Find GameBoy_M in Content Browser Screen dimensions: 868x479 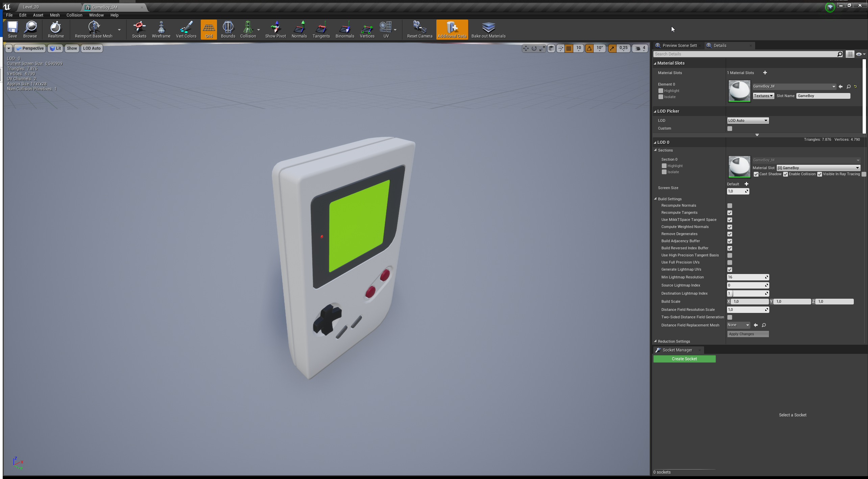point(848,87)
